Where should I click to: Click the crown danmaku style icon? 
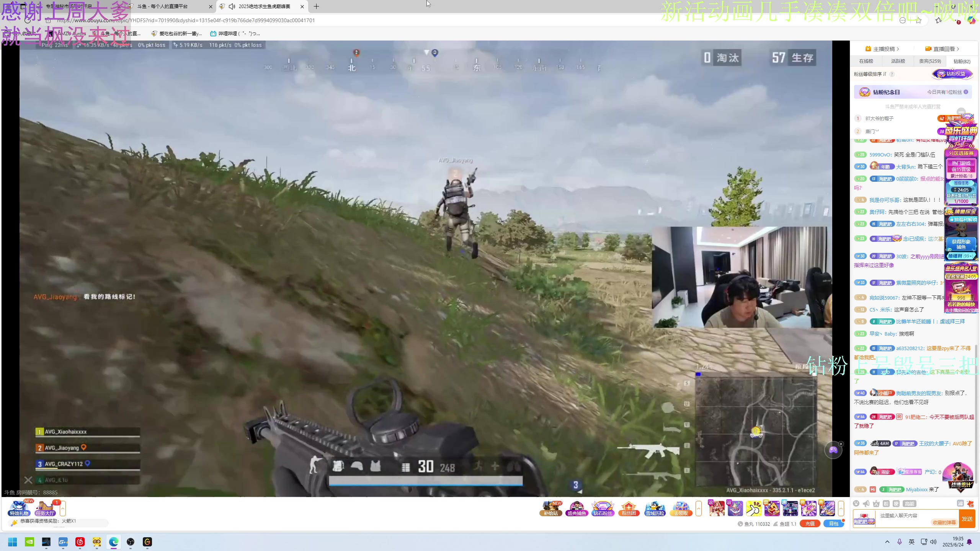click(876, 504)
